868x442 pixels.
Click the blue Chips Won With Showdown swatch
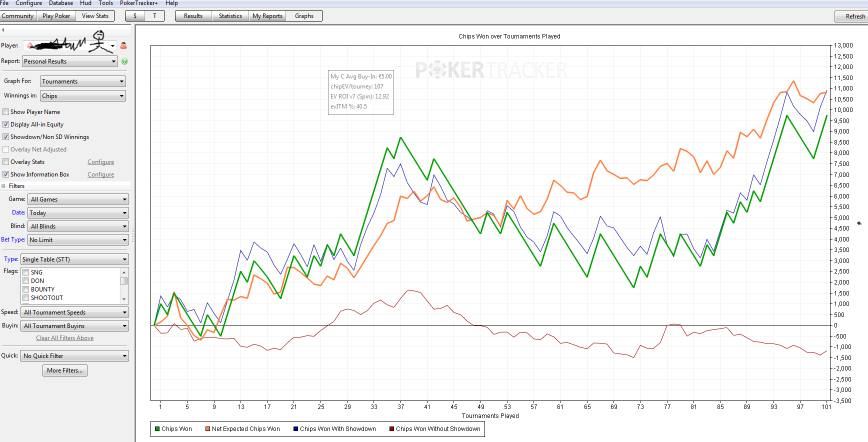(x=296, y=429)
